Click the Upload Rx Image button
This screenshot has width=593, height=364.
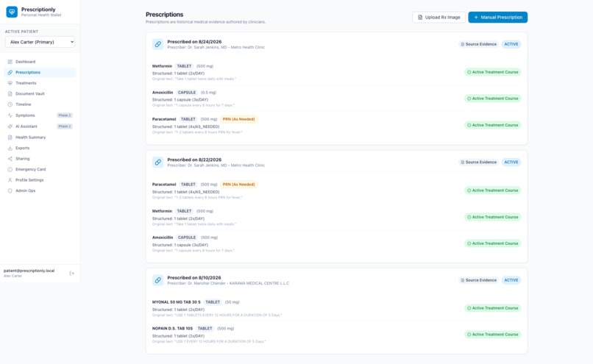click(x=438, y=17)
